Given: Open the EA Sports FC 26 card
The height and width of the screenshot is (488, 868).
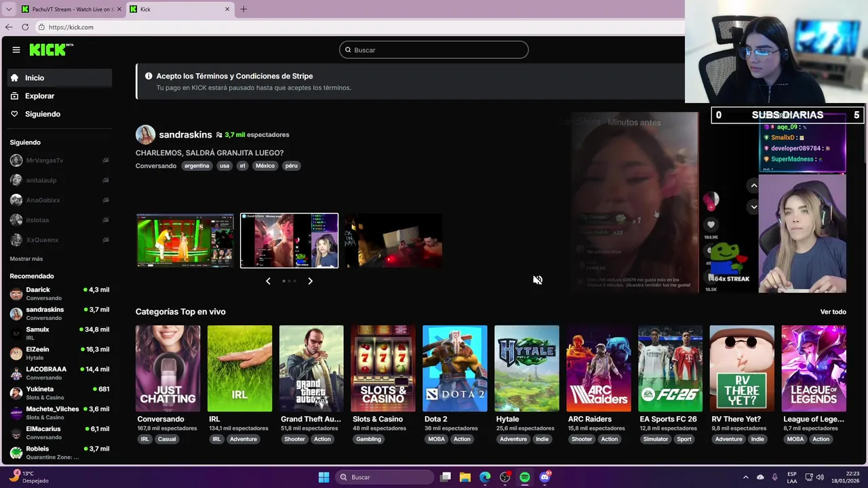Looking at the screenshot, I should 671,369.
